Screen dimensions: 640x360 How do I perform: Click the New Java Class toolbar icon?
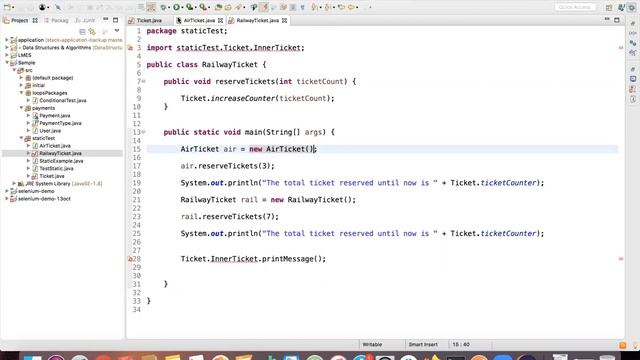[x=228, y=7]
